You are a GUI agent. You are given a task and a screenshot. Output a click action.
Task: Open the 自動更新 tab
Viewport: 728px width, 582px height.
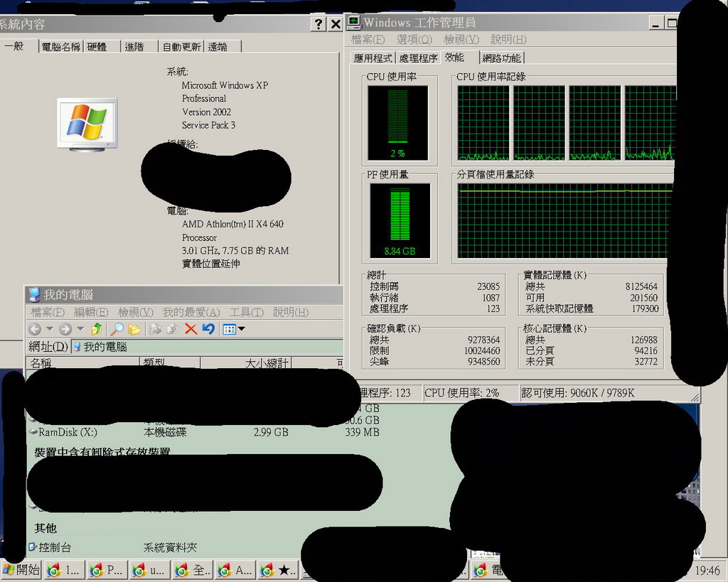(x=181, y=47)
